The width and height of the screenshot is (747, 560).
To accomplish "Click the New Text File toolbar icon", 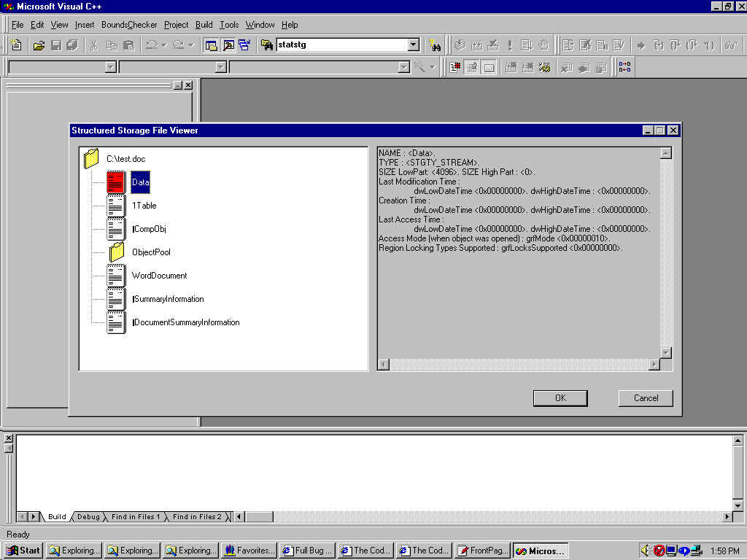I will [17, 45].
